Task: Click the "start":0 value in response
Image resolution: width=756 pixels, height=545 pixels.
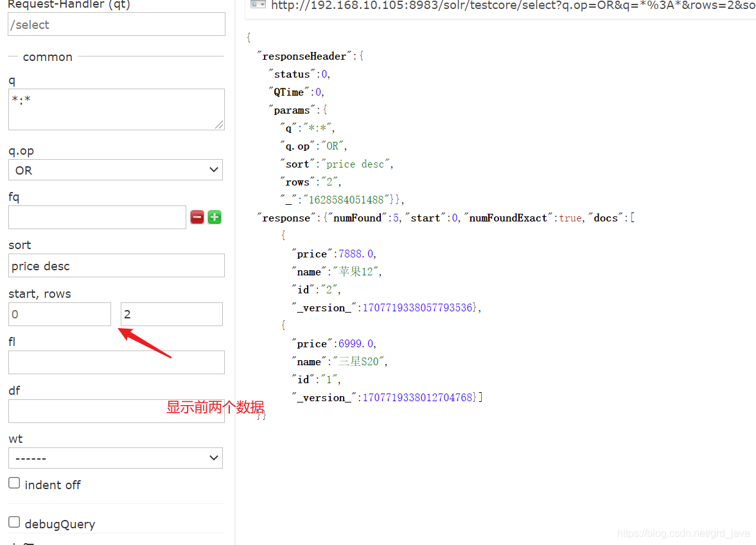Action: click(432, 218)
